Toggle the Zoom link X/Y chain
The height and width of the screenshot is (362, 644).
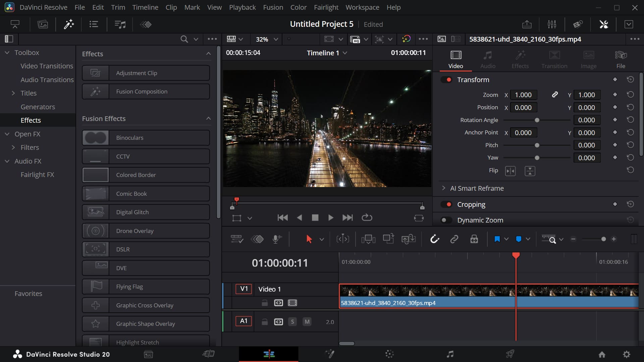tap(555, 95)
